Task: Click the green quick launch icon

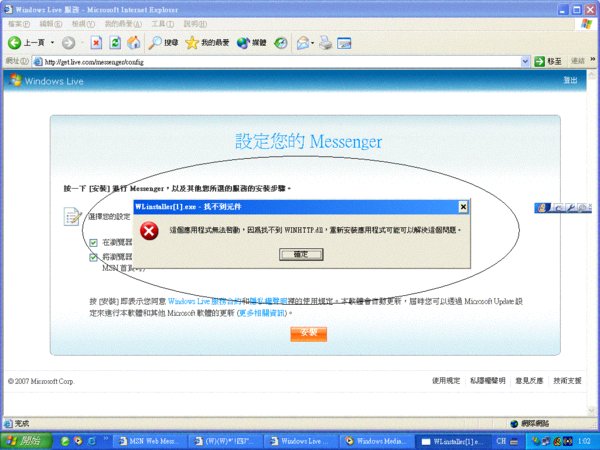Action: point(65,441)
